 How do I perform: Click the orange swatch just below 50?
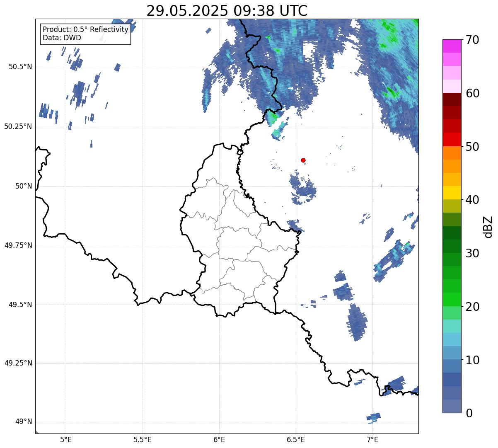(451, 153)
